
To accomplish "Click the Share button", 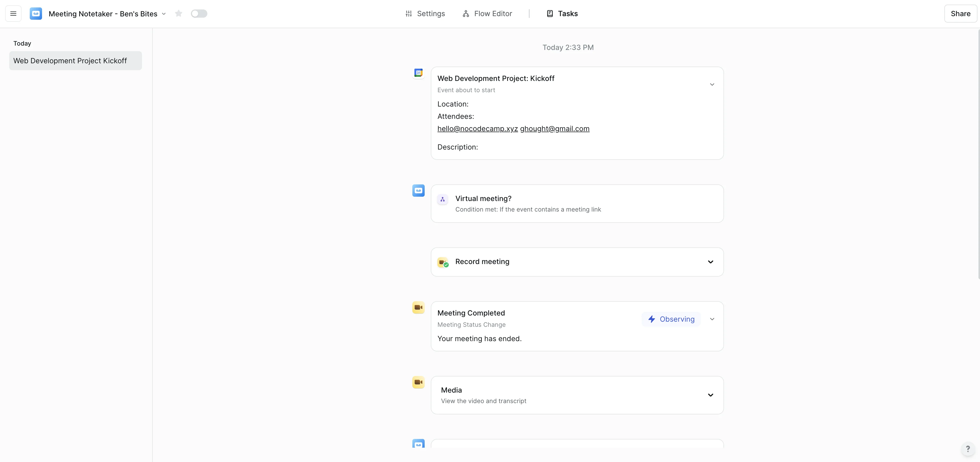I will point(960,14).
